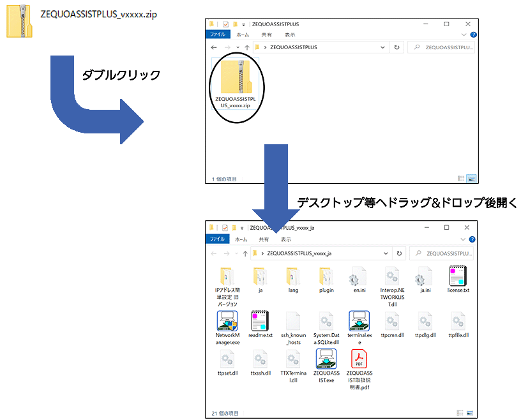Open NetworkManager.exe in the file list

point(228,321)
